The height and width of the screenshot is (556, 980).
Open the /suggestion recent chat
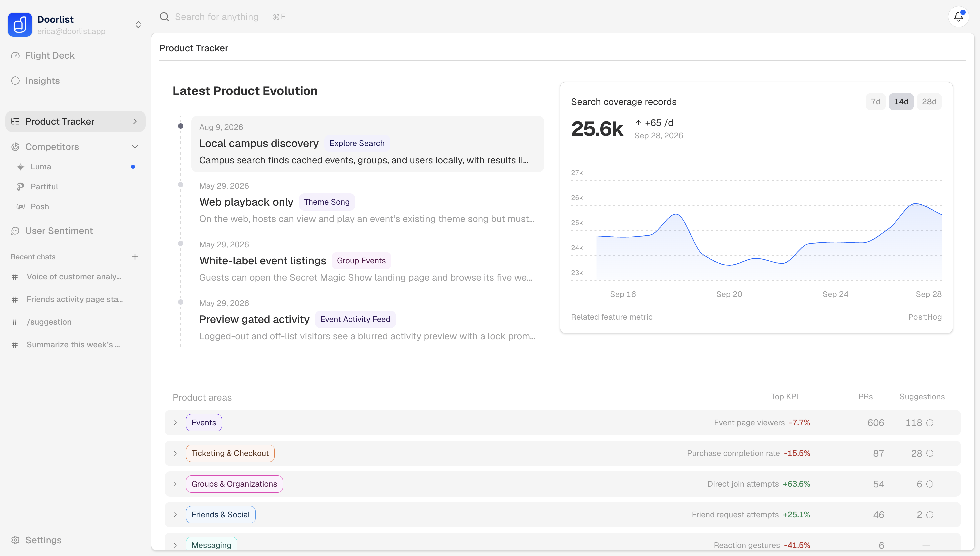click(x=49, y=322)
